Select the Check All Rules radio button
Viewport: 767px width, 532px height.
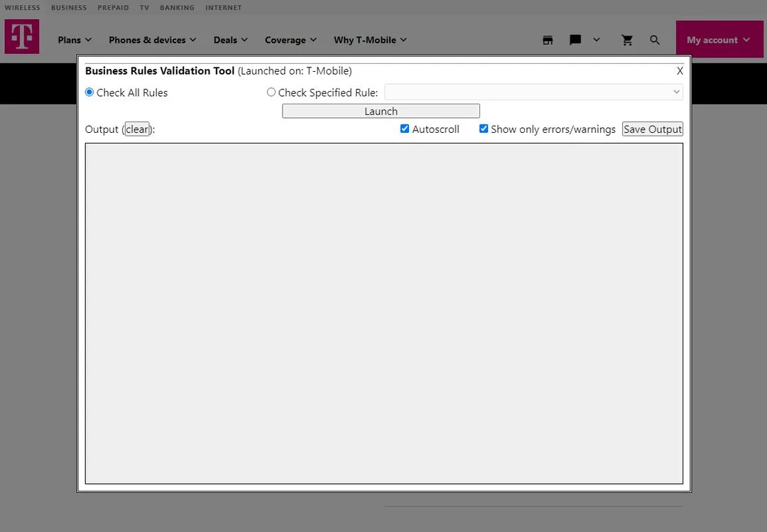[89, 92]
